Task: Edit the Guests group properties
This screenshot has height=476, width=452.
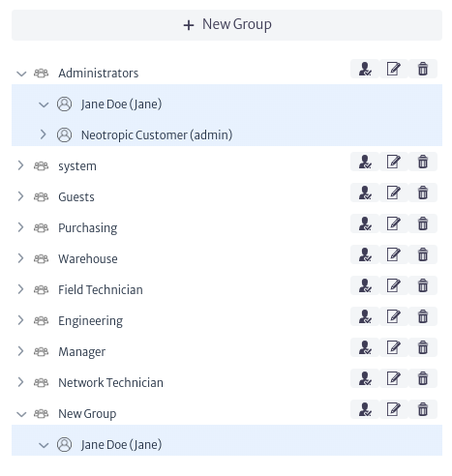Action: click(x=394, y=193)
